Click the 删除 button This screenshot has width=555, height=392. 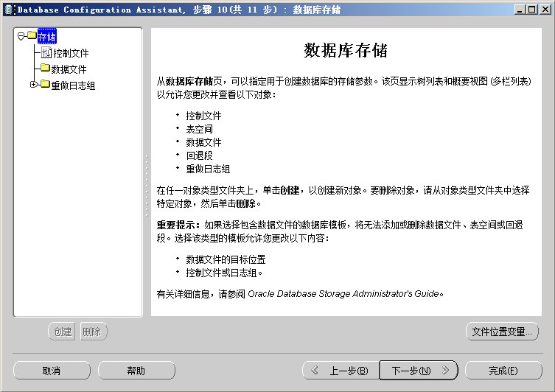click(94, 332)
